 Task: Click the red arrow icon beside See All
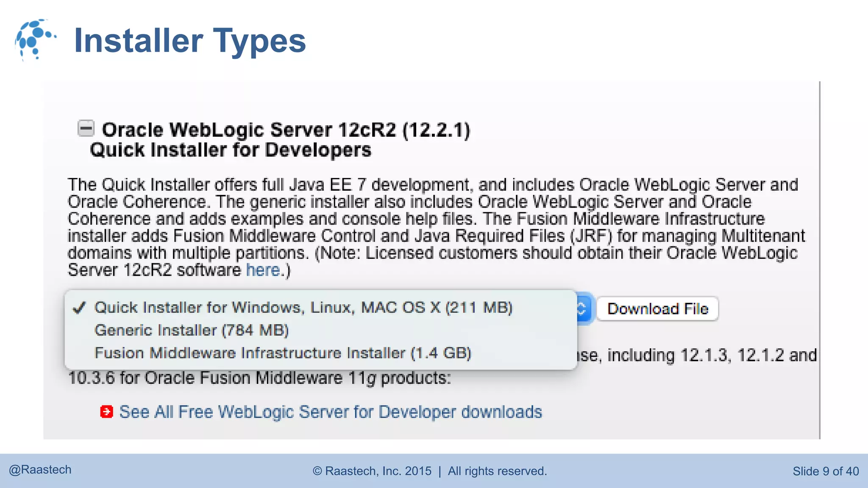(106, 412)
